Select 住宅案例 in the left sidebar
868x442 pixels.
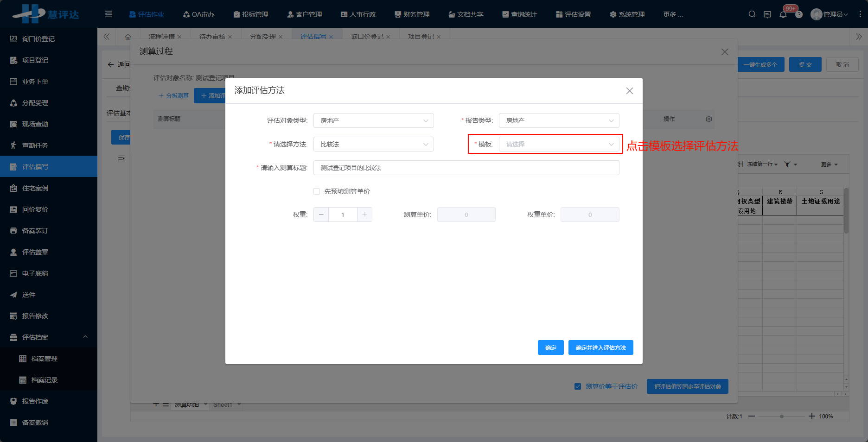pos(35,188)
